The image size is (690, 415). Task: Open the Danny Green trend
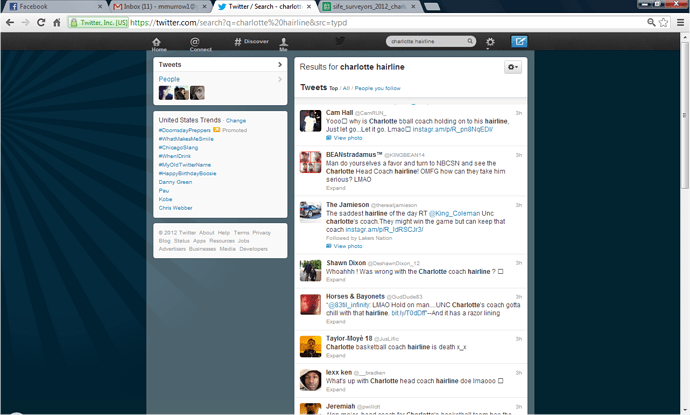click(x=175, y=182)
